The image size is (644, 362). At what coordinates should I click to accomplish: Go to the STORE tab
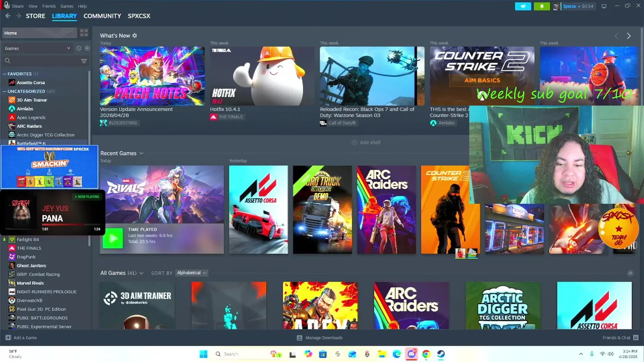tap(35, 16)
